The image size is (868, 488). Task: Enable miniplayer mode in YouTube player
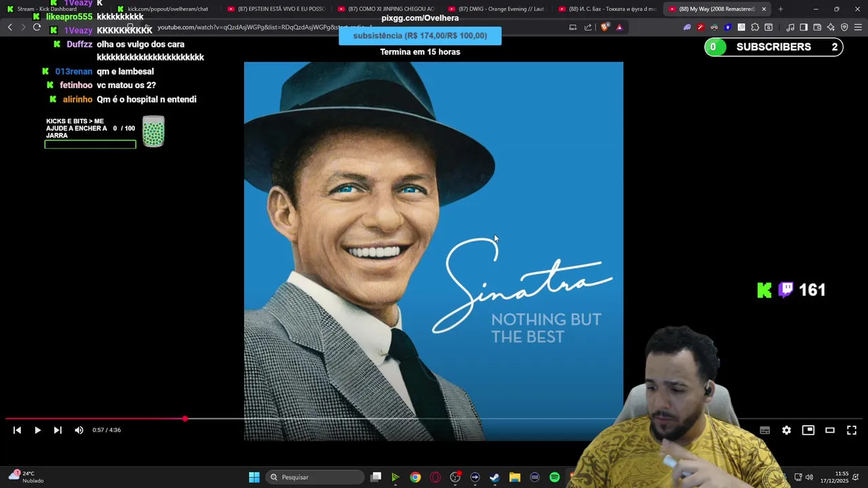[x=808, y=430]
